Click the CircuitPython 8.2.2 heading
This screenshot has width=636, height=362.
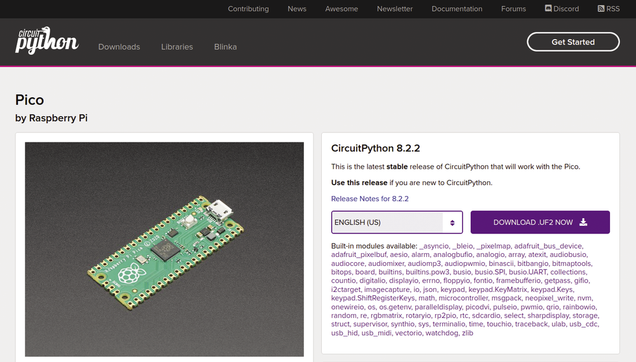pyautogui.click(x=376, y=148)
